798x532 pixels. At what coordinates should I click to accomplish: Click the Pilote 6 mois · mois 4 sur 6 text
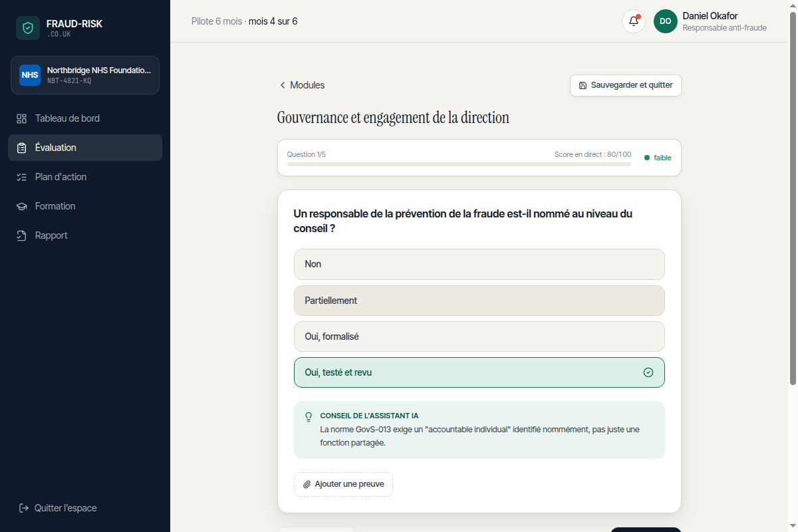[244, 21]
